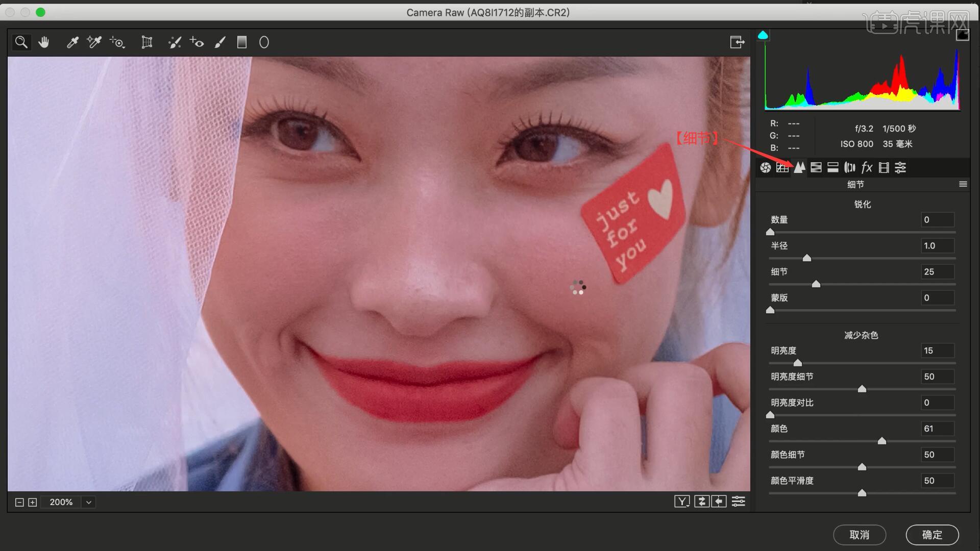Click the 确定 confirm button
The image size is (980, 551).
click(932, 535)
